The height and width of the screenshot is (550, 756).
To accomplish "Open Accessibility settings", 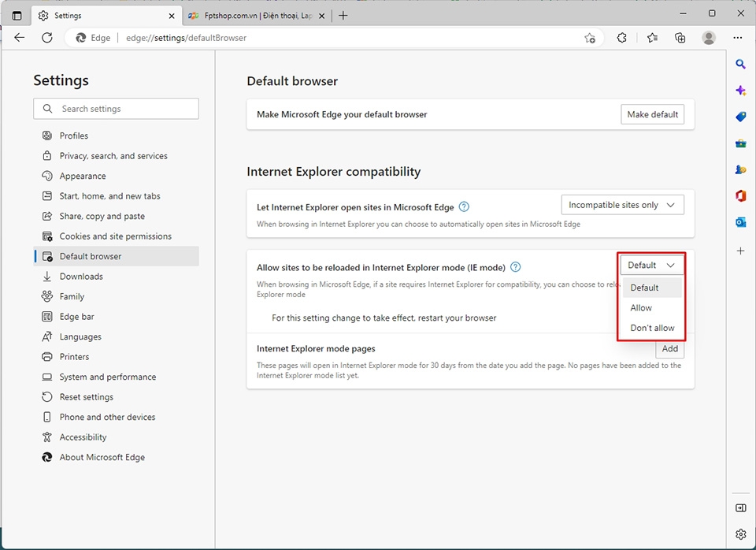I will tap(117, 437).
